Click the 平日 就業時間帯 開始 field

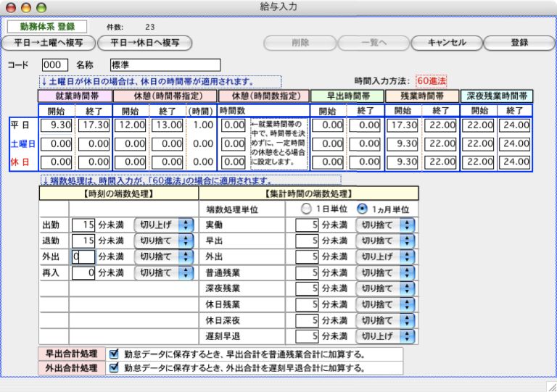click(x=54, y=125)
